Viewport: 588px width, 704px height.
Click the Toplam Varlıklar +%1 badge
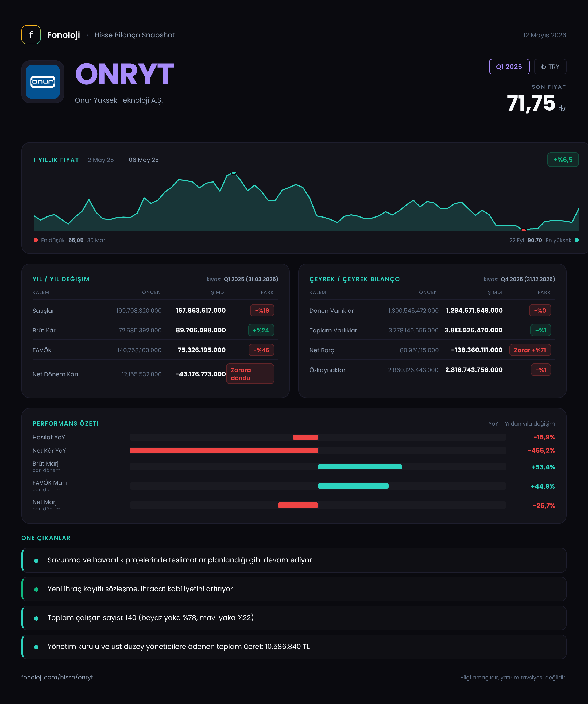(540, 330)
